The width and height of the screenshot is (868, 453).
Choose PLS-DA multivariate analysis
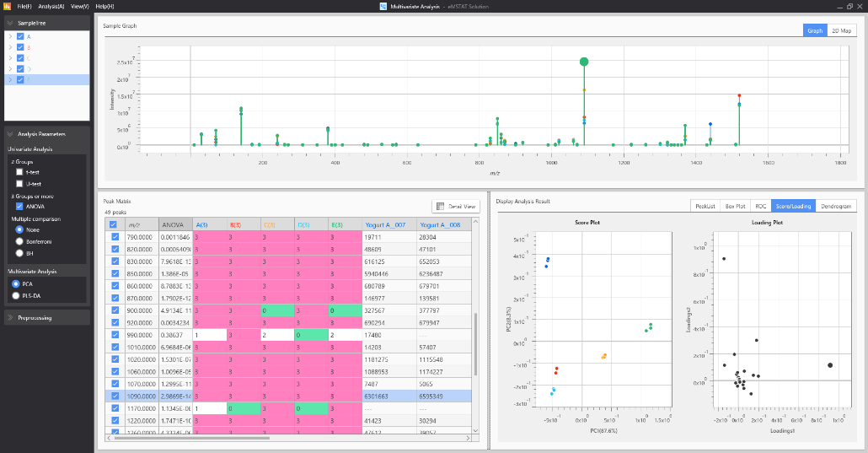(x=15, y=295)
